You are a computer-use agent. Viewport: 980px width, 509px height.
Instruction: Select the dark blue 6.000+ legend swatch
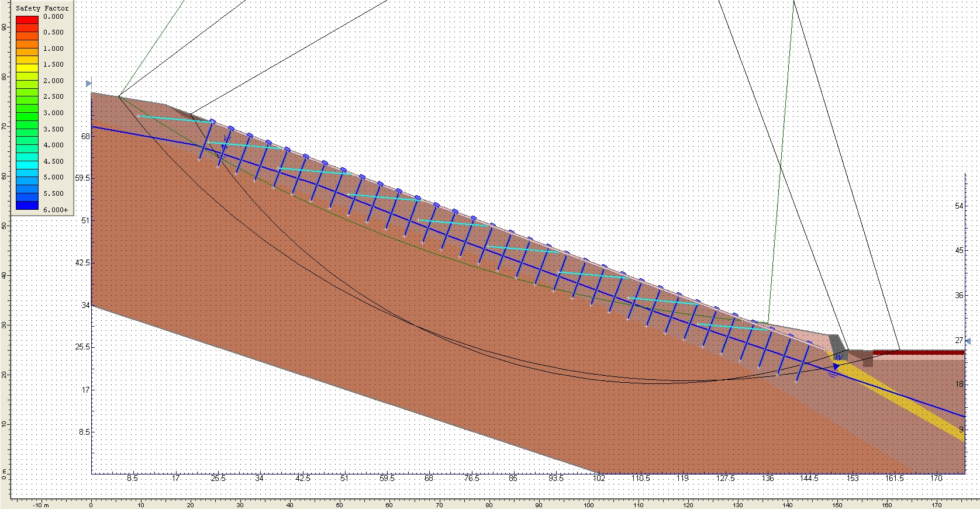(27, 205)
